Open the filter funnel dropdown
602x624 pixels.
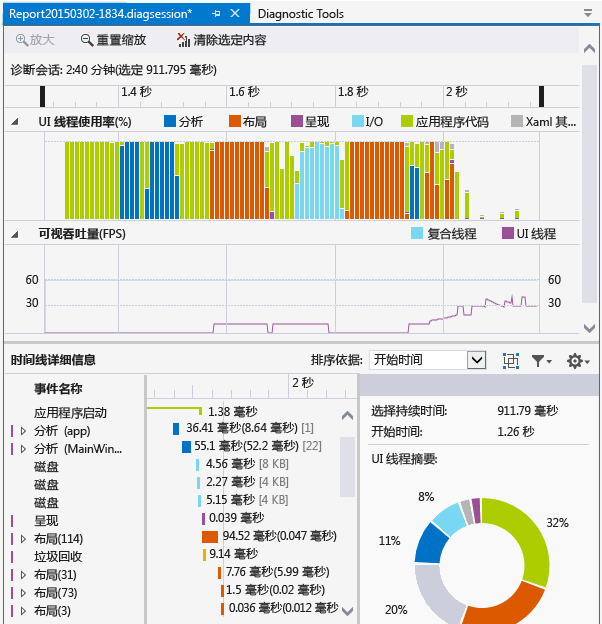click(x=542, y=361)
